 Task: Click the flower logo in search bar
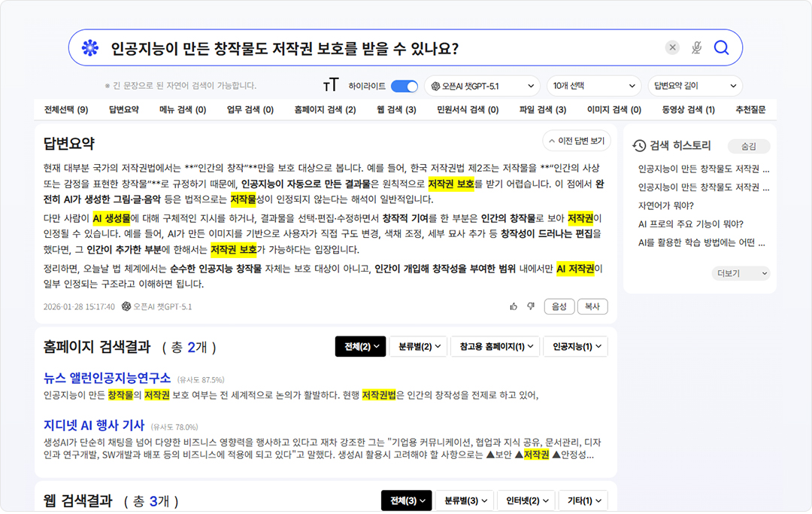pyautogui.click(x=90, y=48)
